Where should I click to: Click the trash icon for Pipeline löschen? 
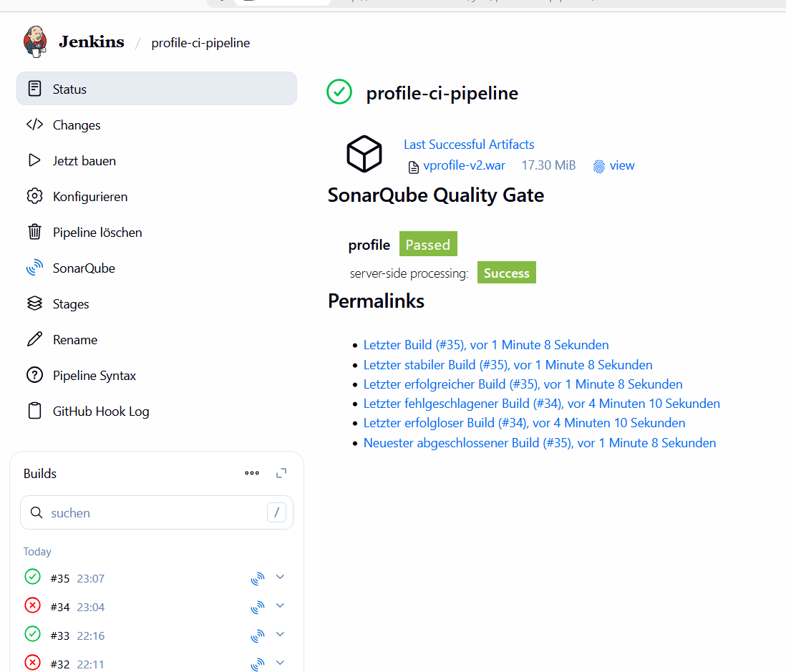[x=34, y=232]
